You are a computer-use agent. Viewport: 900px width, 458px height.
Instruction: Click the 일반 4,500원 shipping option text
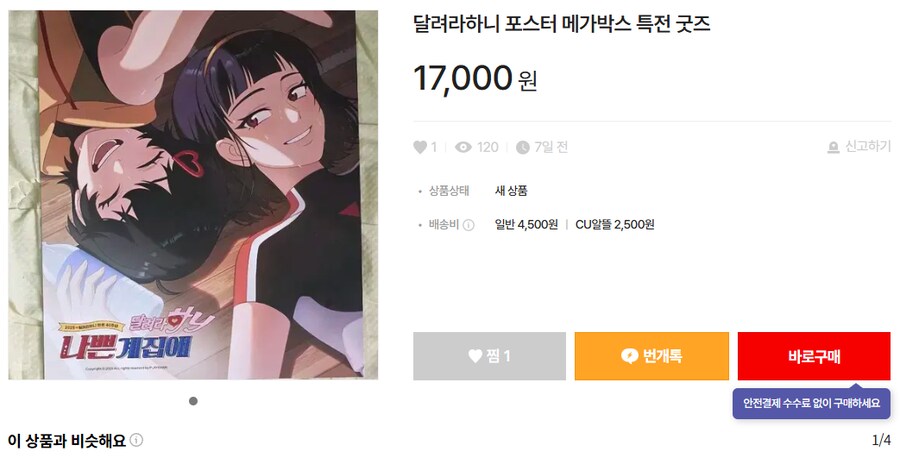(x=526, y=224)
